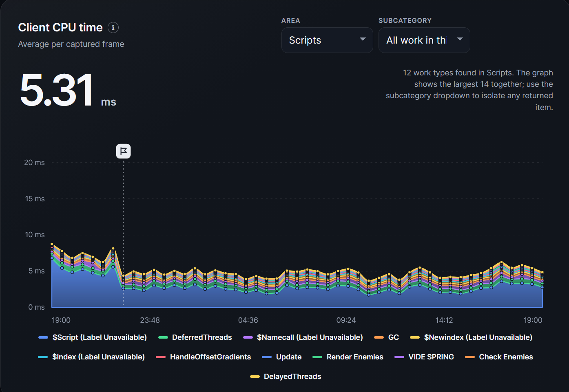Click the yellow DelayedThreads legend icon
This screenshot has height=392, width=569.
(255, 377)
